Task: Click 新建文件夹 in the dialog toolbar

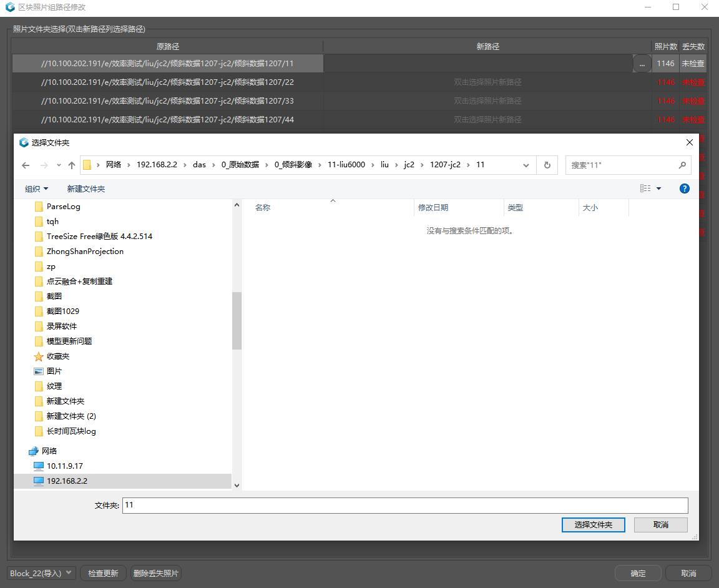Action: point(86,189)
